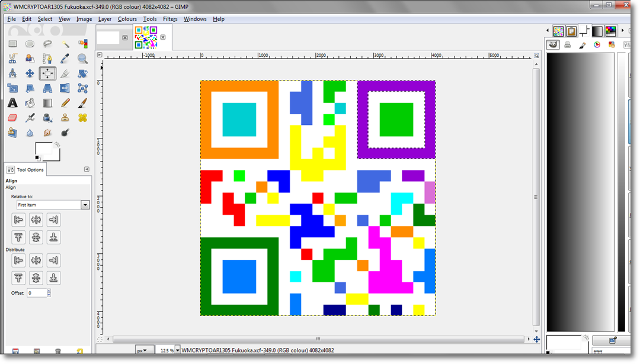Switch to the gradient dock tab
The height and width of the screenshot is (364, 640).
pyautogui.click(x=597, y=31)
